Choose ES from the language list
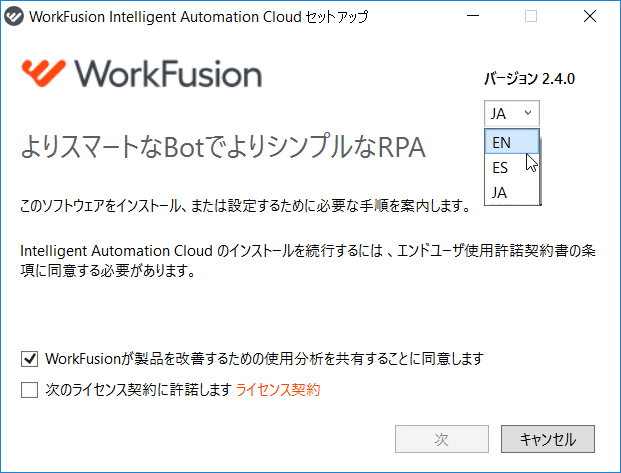 click(x=512, y=167)
